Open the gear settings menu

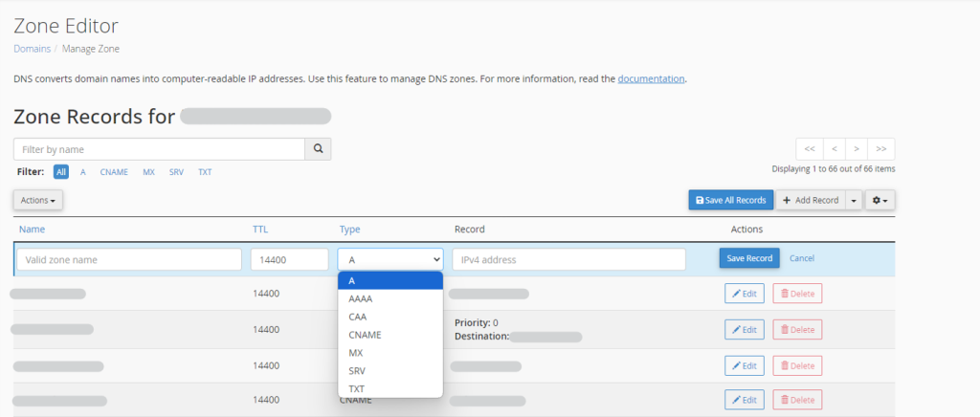point(880,200)
